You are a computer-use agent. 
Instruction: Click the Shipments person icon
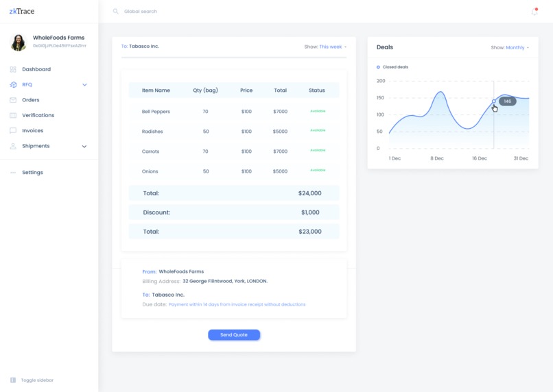click(13, 146)
